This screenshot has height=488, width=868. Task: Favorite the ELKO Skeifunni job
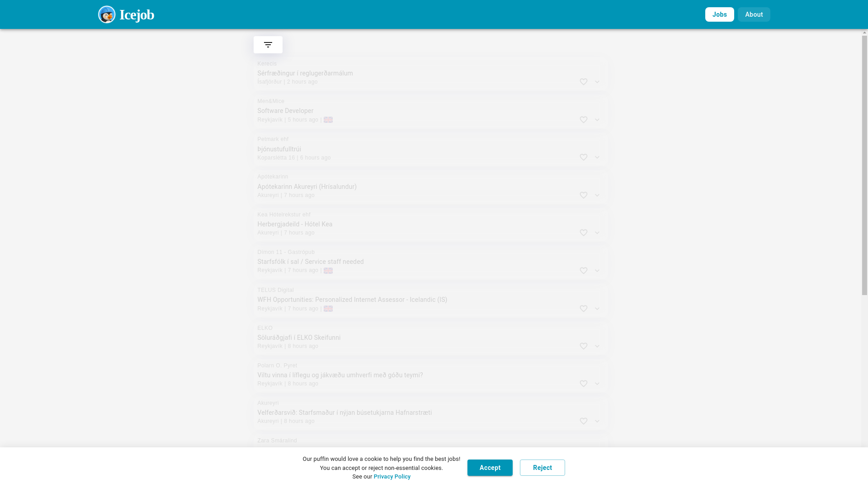584,346
